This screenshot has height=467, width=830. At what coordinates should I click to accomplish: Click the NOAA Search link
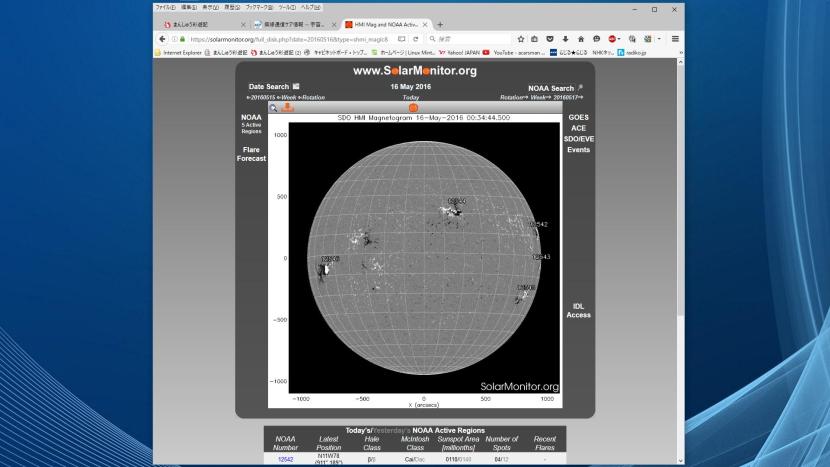tap(551, 88)
